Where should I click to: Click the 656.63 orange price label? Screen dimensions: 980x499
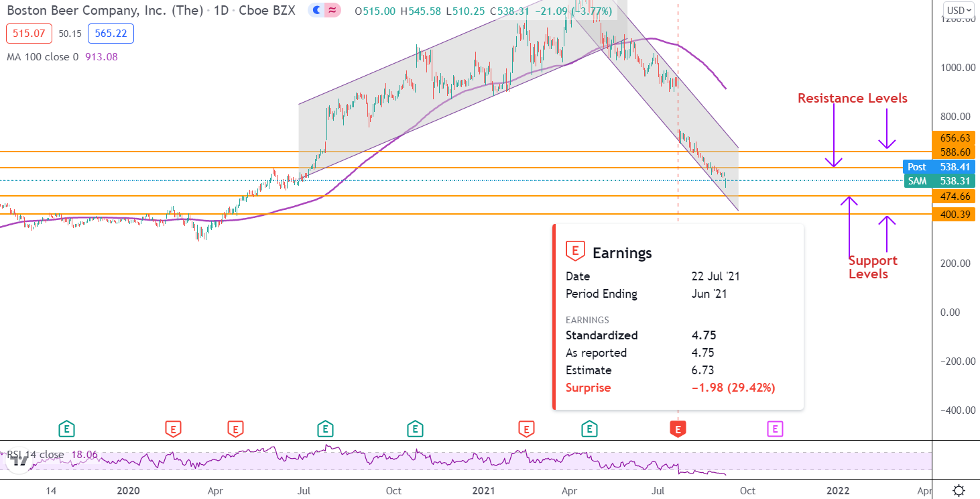tap(953, 137)
